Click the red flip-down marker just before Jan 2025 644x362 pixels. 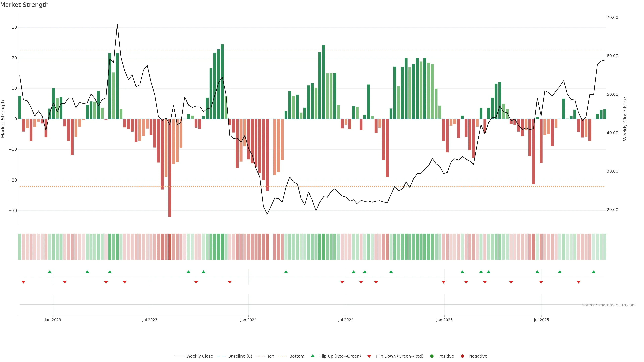[443, 282]
